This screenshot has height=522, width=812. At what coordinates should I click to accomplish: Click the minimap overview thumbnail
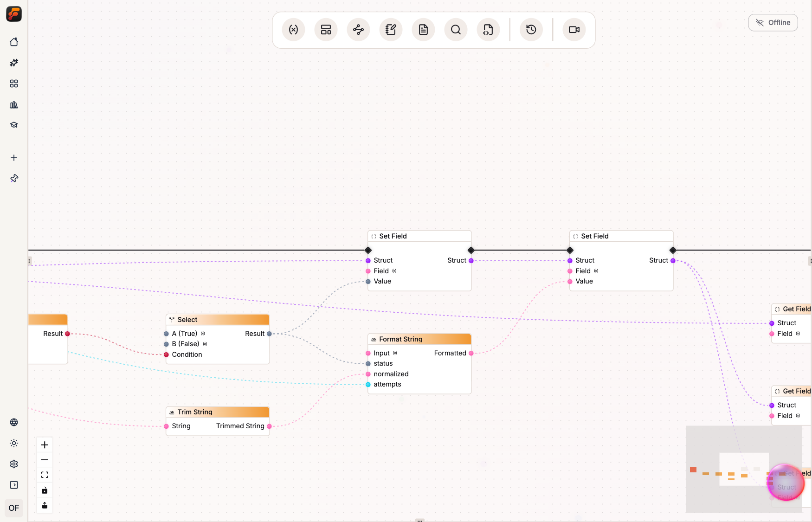[744, 469]
